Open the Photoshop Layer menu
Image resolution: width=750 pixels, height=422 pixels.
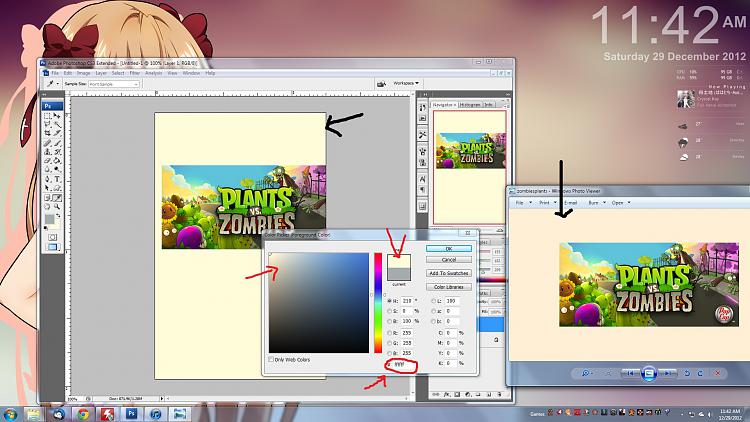coord(101,73)
